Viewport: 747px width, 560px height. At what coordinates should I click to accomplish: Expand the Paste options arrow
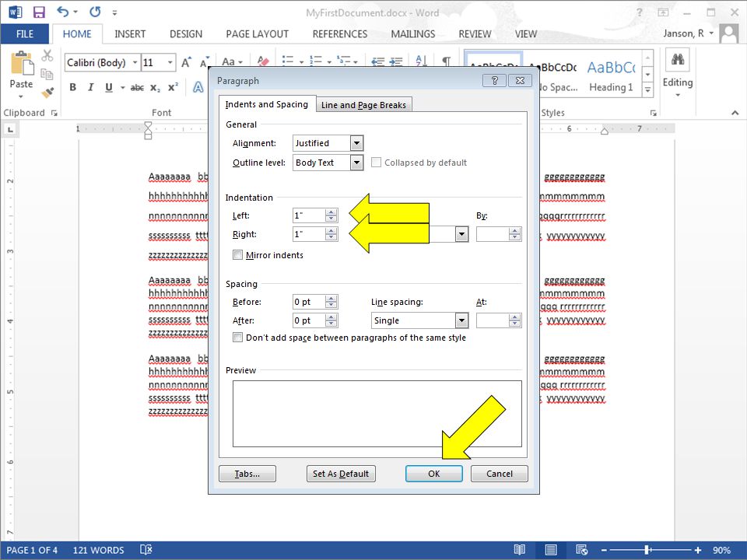pyautogui.click(x=21, y=96)
